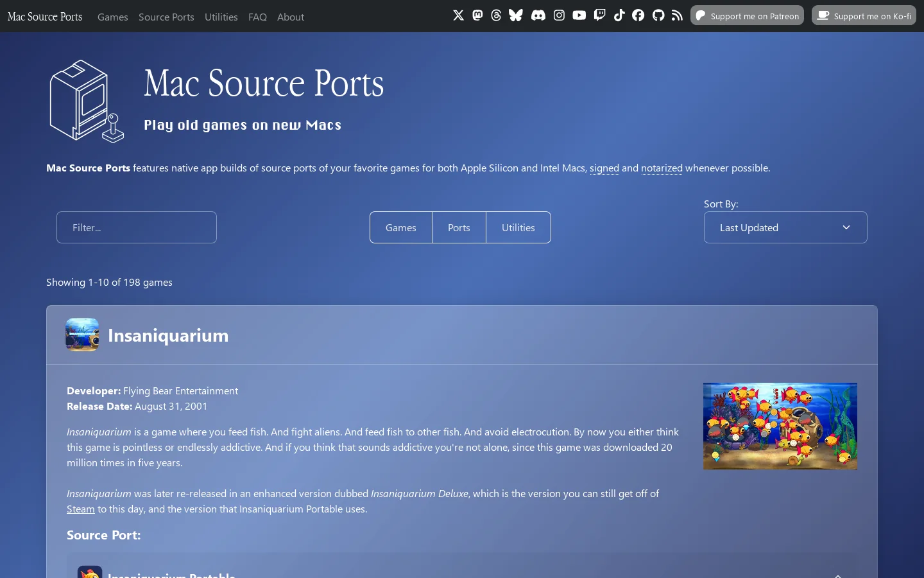Click the 'August 31, 2001' release date
924x578 pixels.
171,406
